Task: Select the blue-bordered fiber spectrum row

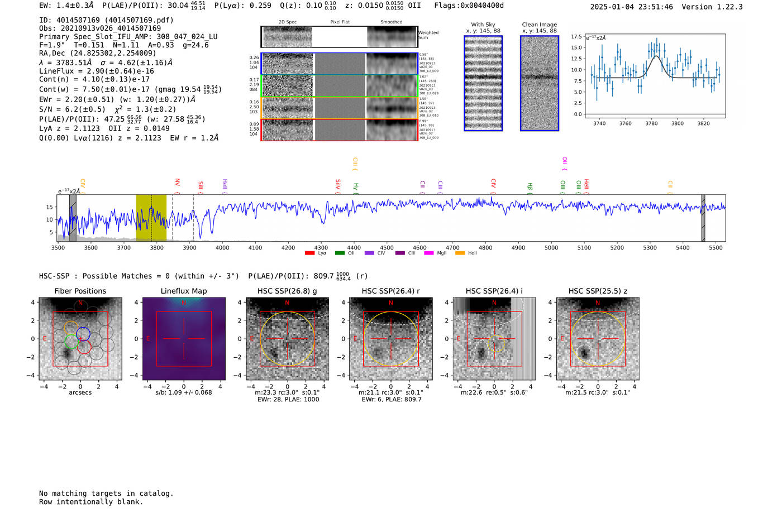Action: [x=340, y=64]
